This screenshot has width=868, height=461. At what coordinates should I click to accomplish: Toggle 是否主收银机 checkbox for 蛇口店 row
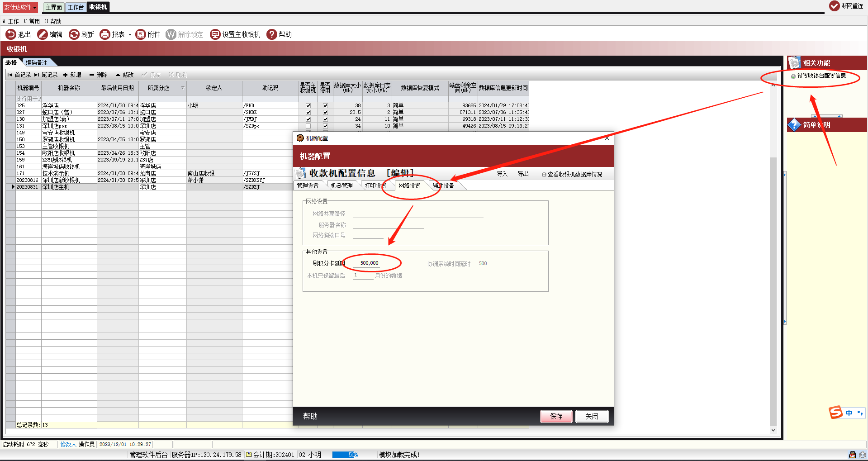pos(308,112)
